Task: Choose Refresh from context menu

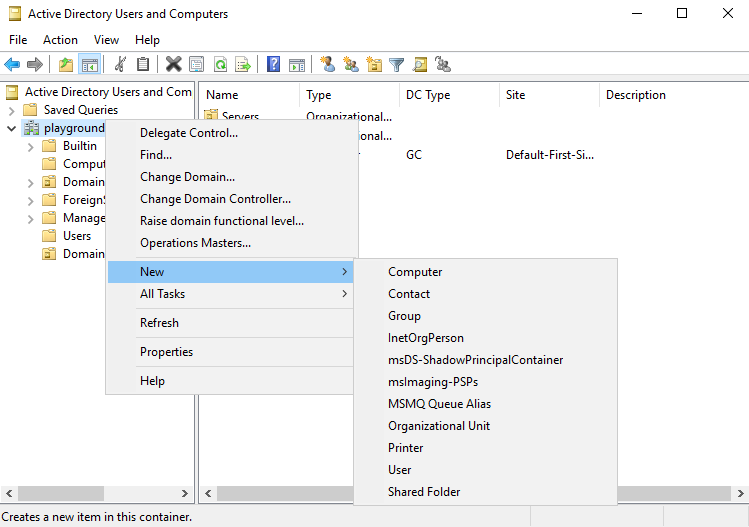Action: [231, 323]
